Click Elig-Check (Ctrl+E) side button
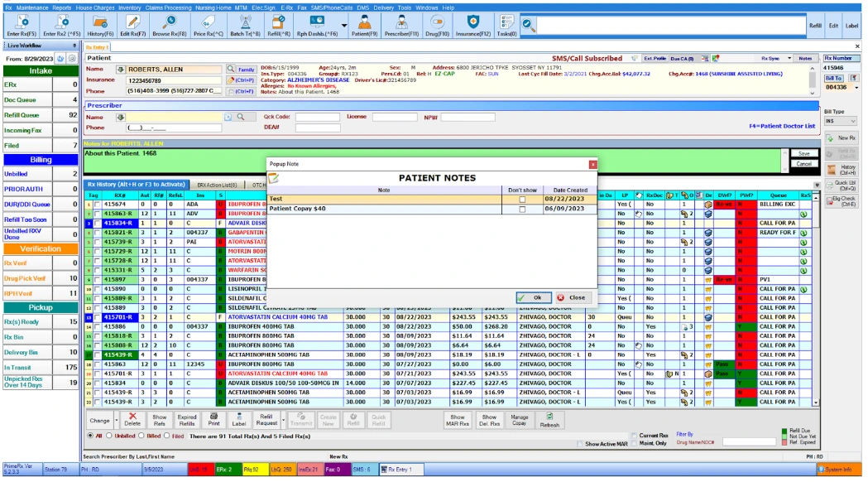This screenshot has width=868, height=482. click(x=842, y=201)
